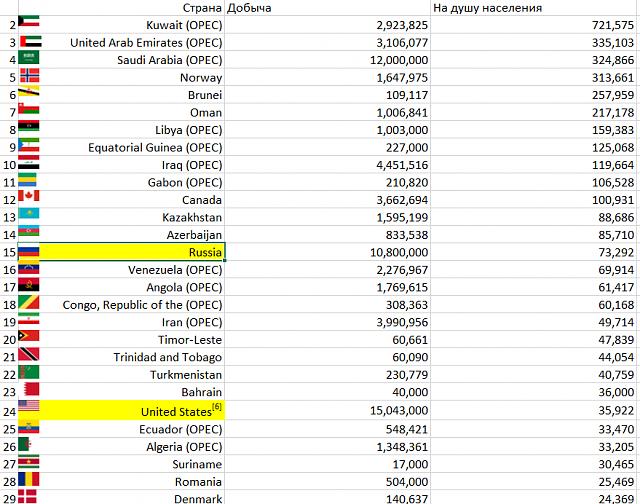
Task: Select Romania production value 504,000
Action: 327,482
